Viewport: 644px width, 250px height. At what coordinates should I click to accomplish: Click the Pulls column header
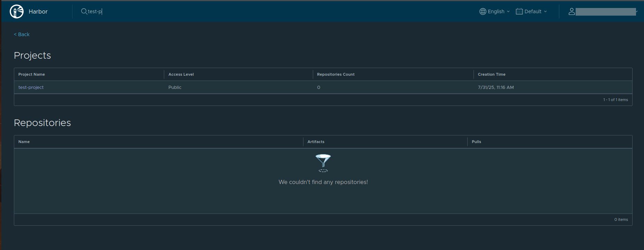tap(476, 142)
